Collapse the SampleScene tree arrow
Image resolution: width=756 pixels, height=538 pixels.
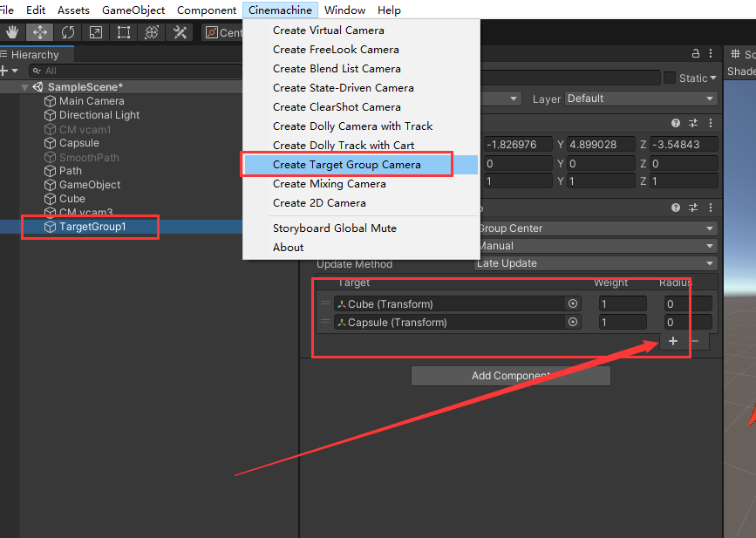tap(24, 87)
